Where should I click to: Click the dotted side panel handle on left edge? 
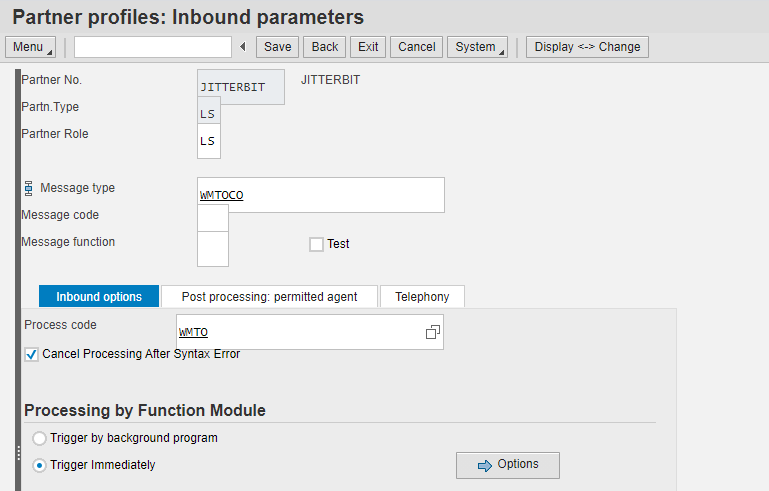[18, 453]
